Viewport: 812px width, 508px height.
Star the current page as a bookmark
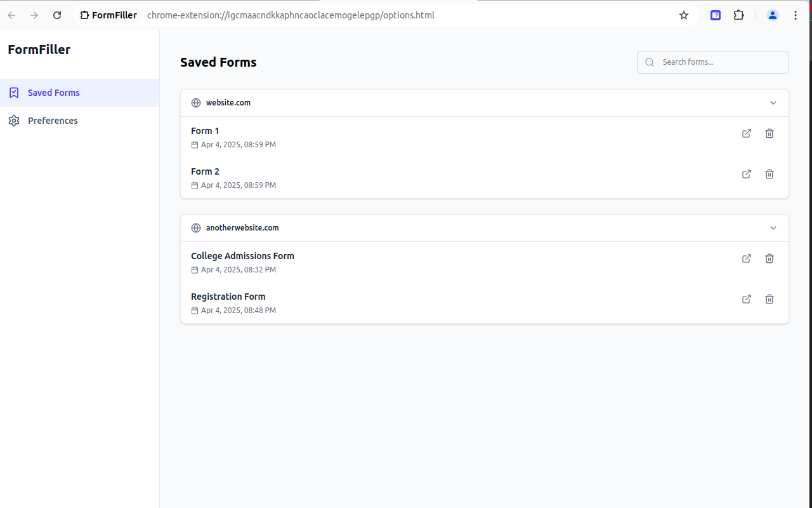point(683,15)
